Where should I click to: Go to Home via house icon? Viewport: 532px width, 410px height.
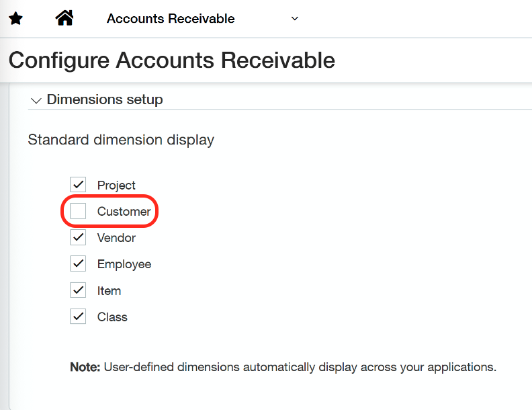click(64, 18)
